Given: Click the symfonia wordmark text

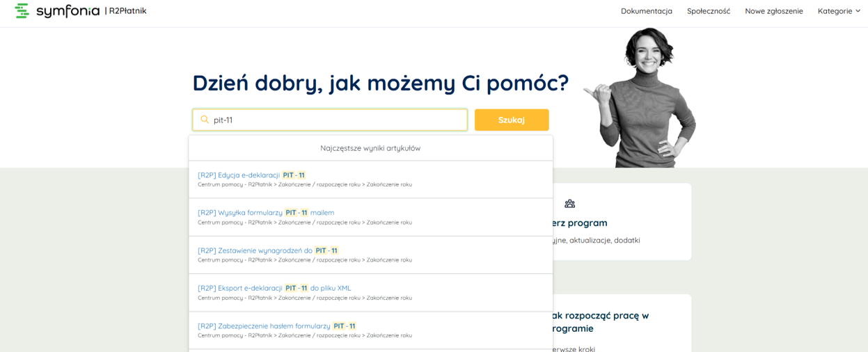Looking at the screenshot, I should pos(68,11).
